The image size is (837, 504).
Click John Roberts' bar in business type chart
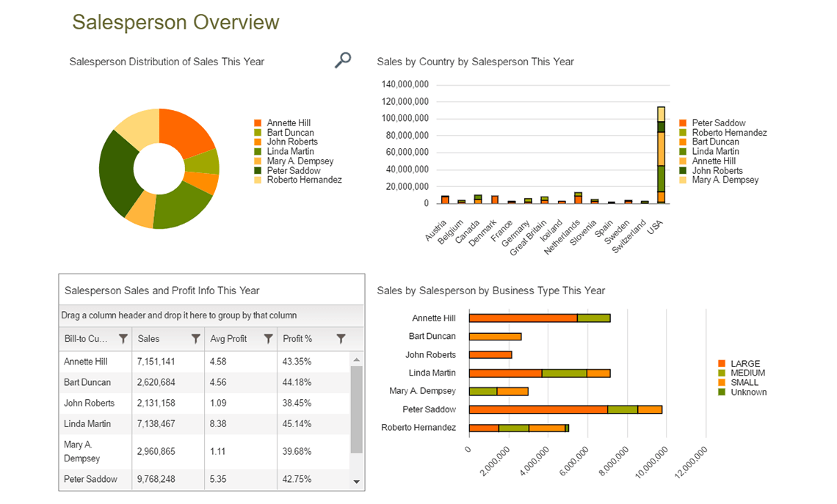[x=490, y=354]
